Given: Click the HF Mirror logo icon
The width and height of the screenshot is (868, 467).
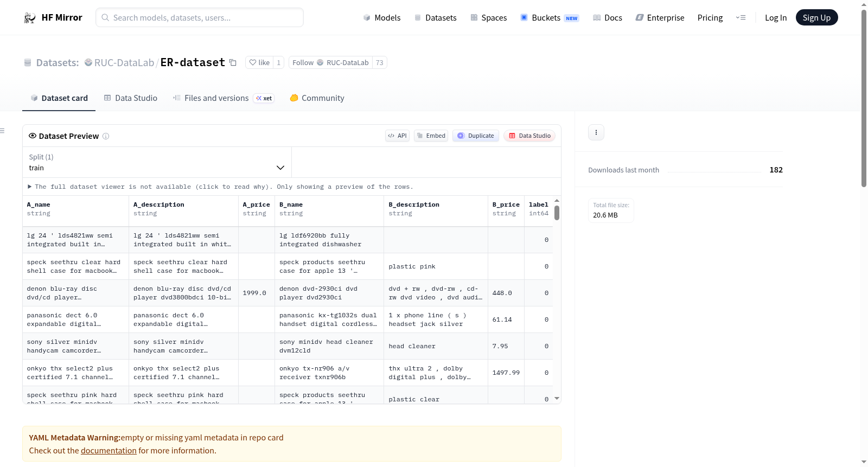Looking at the screenshot, I should pyautogui.click(x=30, y=18).
